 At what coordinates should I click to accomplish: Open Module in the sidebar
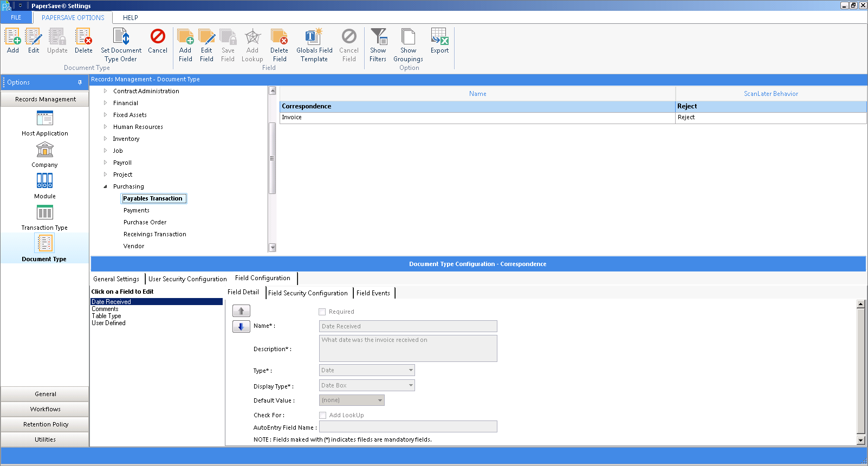click(x=45, y=186)
